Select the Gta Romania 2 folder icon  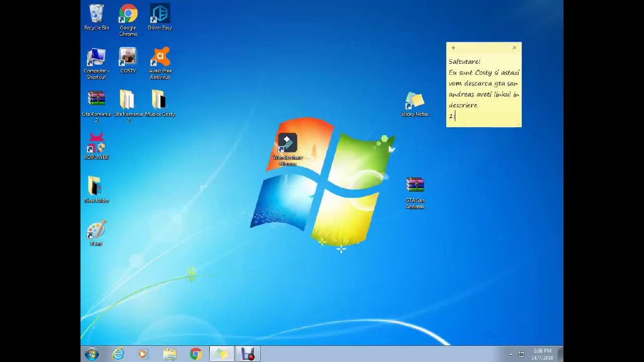[x=128, y=107]
